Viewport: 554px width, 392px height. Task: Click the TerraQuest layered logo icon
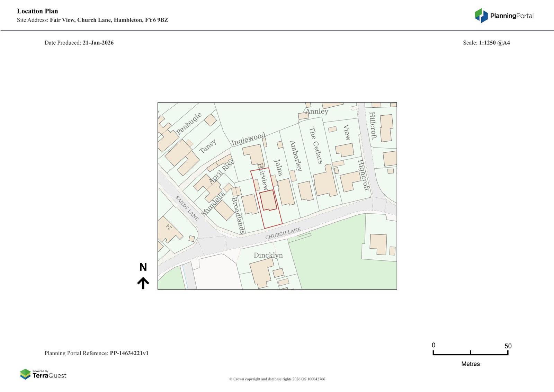pyautogui.click(x=25, y=374)
